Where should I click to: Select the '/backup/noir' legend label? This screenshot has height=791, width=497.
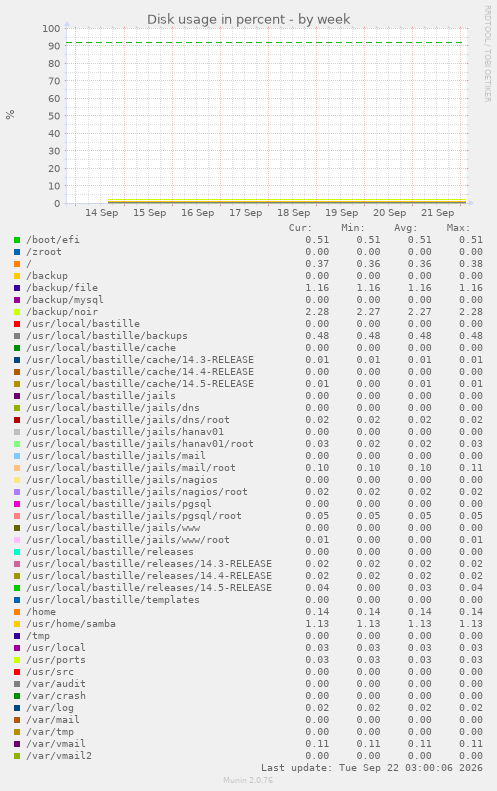tap(62, 312)
